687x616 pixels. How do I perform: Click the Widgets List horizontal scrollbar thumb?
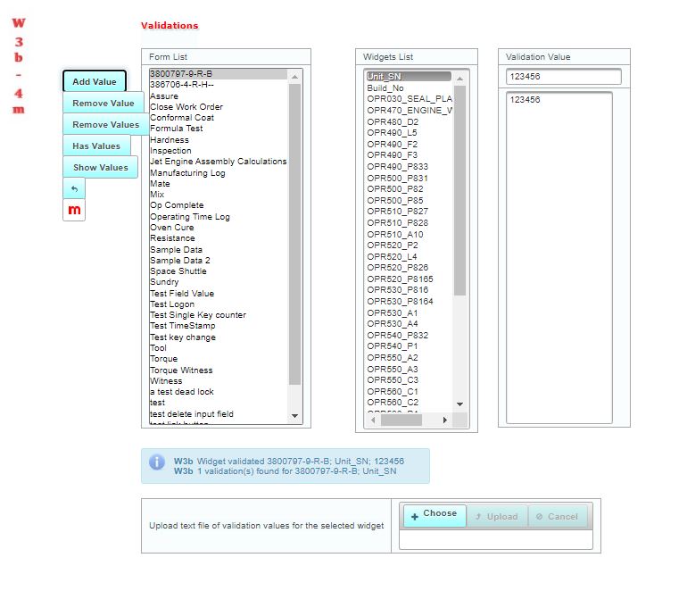point(401,420)
